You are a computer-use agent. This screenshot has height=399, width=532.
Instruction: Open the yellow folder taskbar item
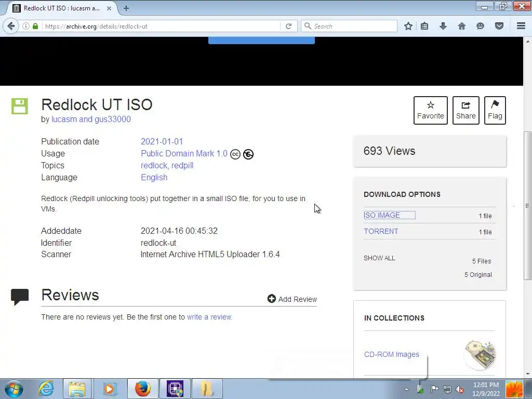(207, 389)
